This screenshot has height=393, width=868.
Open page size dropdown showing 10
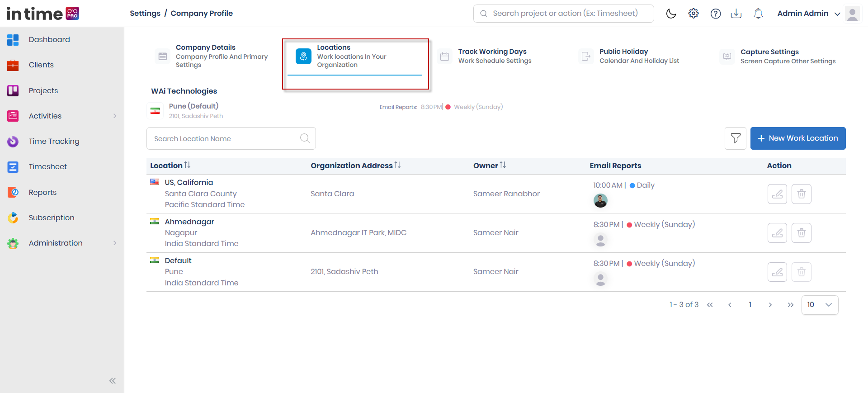coord(820,305)
